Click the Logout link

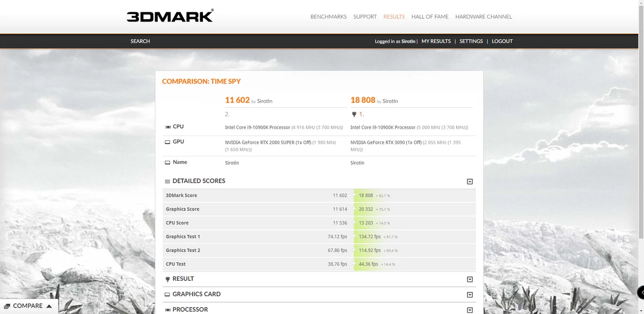tap(502, 41)
